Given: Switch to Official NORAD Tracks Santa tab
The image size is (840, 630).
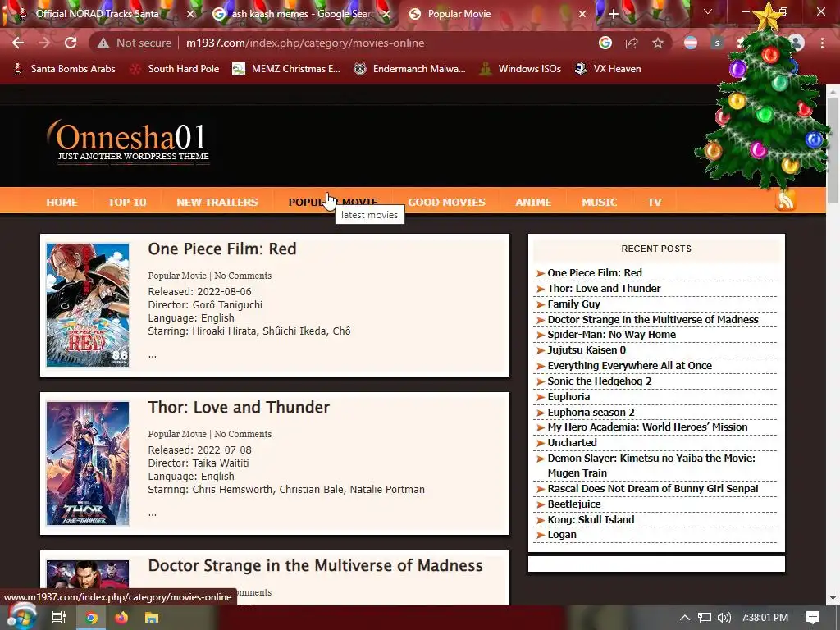Looking at the screenshot, I should coord(97,14).
